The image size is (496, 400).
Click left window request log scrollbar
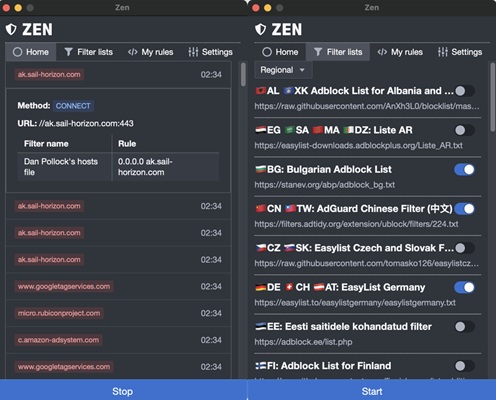tap(243, 74)
